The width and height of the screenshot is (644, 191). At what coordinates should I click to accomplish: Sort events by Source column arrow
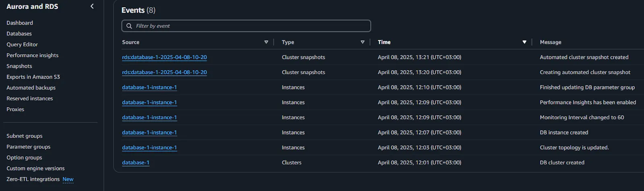coord(266,42)
